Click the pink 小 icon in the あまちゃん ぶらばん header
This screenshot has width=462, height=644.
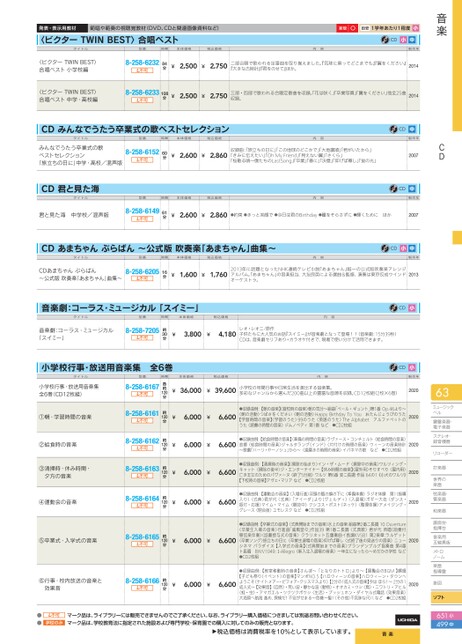click(403, 248)
